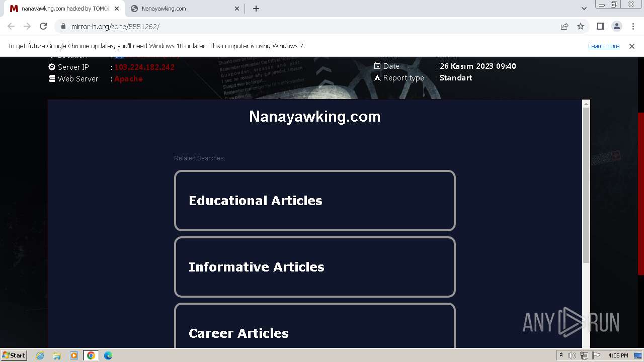
Task: Open the Chrome profile avatar
Action: tap(616, 26)
